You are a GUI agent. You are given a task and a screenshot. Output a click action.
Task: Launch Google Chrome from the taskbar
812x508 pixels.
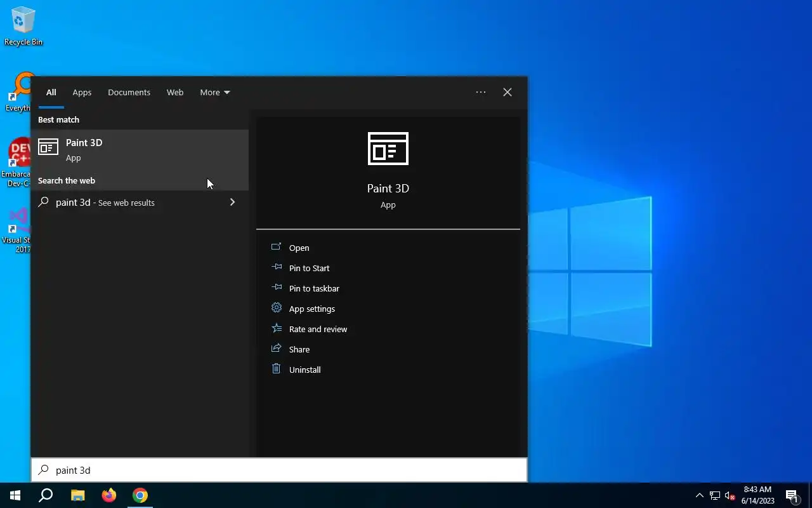point(140,495)
